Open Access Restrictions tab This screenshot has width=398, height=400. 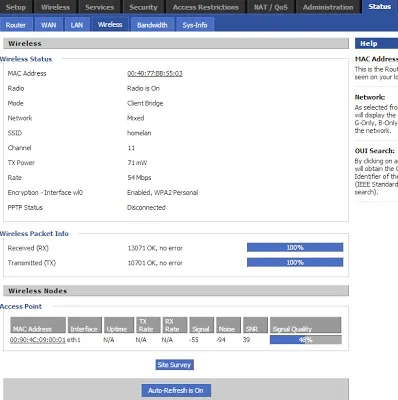click(206, 7)
